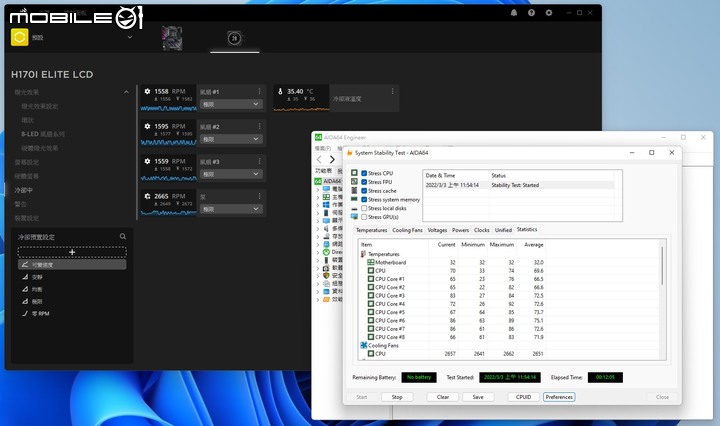
Task: Click the AIDA64 back navigation arrow
Action: pos(319,160)
